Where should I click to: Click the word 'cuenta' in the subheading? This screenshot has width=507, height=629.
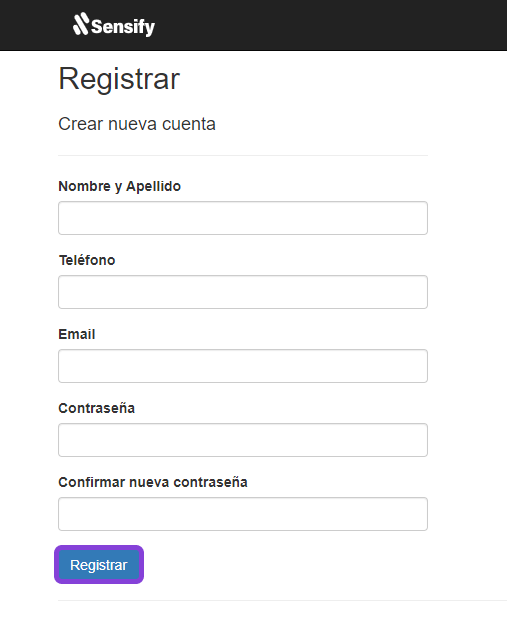click(189, 124)
